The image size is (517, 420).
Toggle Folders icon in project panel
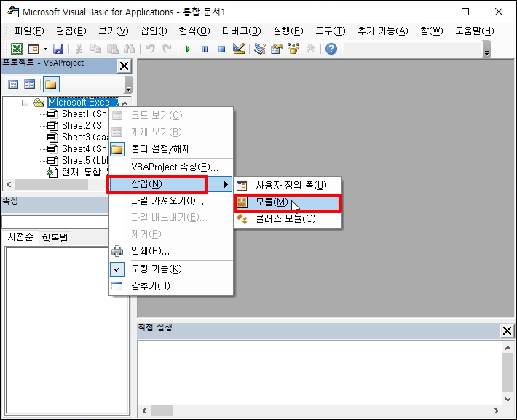click(x=51, y=84)
